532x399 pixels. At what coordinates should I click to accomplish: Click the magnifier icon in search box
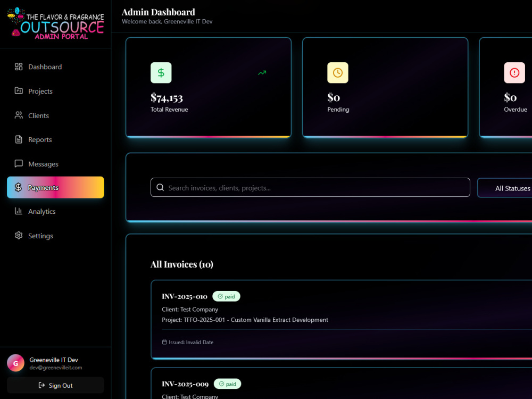(160, 188)
